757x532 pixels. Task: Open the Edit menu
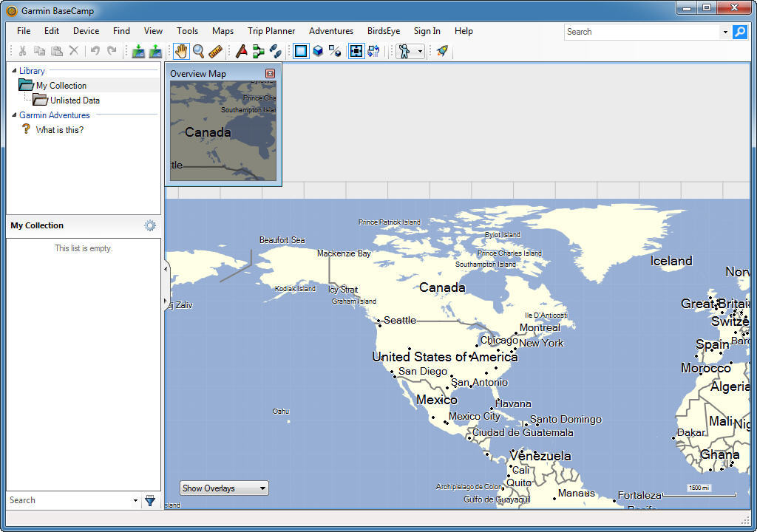point(52,31)
